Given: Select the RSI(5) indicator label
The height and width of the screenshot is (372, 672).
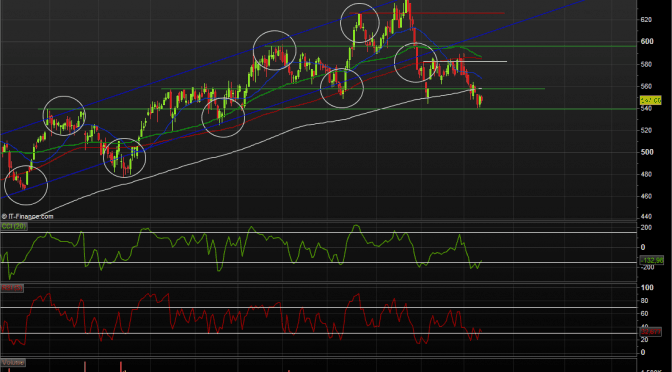Looking at the screenshot, I should pos(12,288).
